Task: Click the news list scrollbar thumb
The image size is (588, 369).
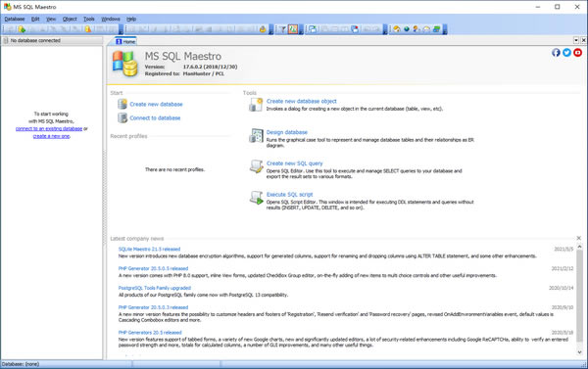Action: (x=579, y=296)
